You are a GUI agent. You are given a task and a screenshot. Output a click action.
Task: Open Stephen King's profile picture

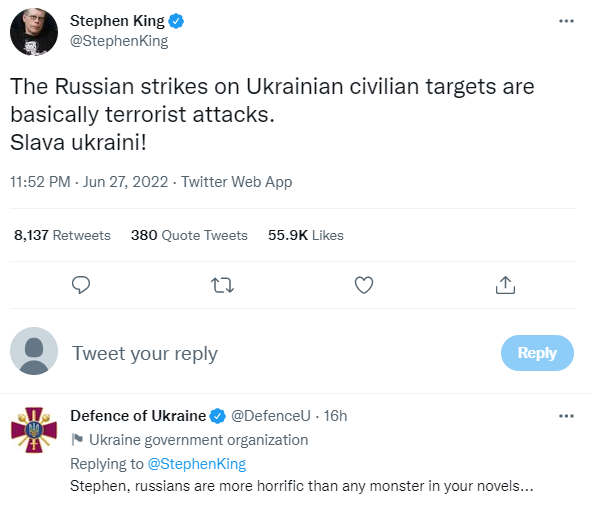tap(34, 32)
